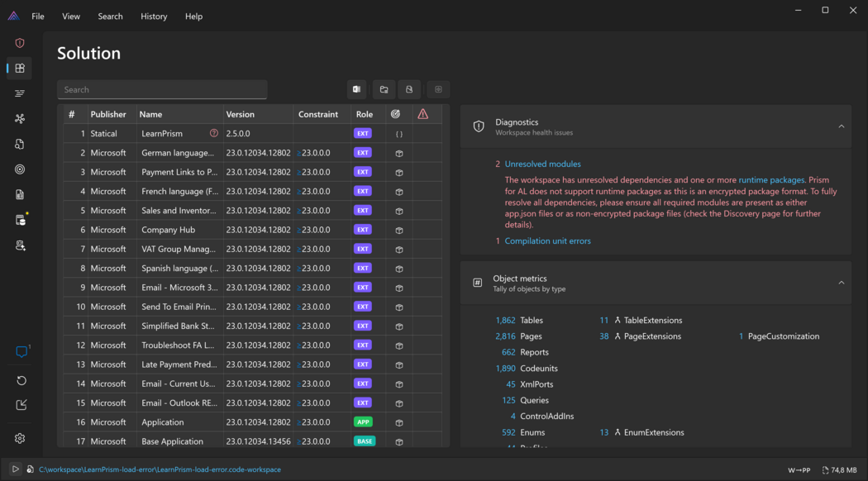The height and width of the screenshot is (481, 868).
Task: Open the database sidebar icon with yellow dot
Action: [21, 220]
